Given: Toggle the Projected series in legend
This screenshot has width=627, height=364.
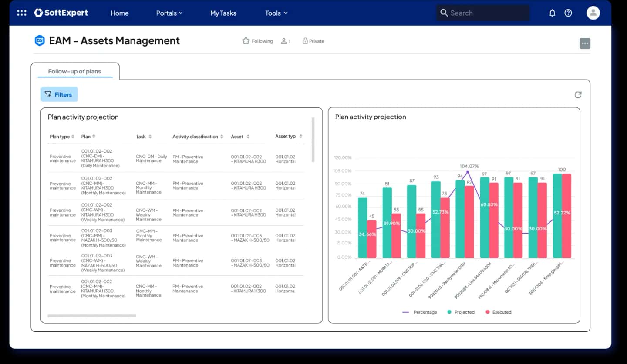Looking at the screenshot, I should (461, 312).
